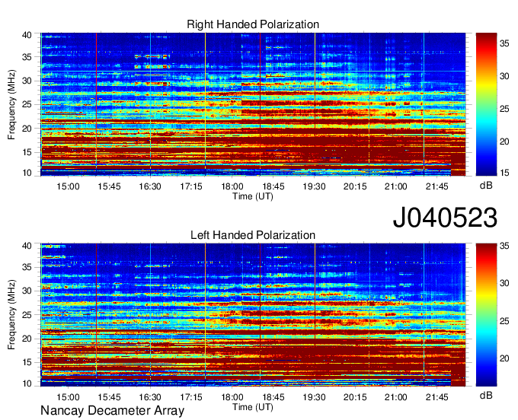The width and height of the screenshot is (518, 420).
Task: Click the 15 value on upper color scale
Action: point(504,173)
